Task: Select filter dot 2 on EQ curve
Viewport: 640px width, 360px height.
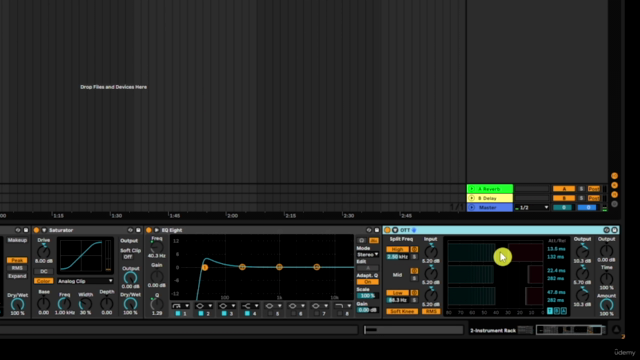Action: click(x=242, y=267)
